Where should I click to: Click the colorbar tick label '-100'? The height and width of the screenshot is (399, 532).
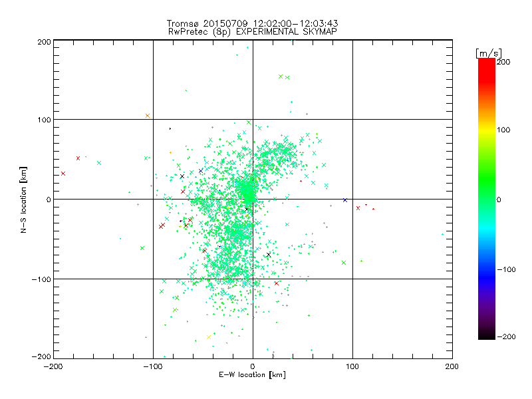pos(506,270)
